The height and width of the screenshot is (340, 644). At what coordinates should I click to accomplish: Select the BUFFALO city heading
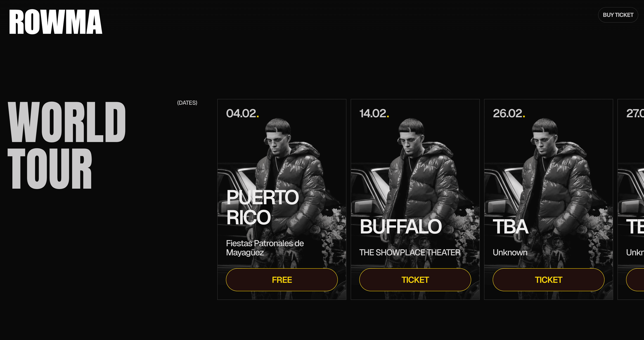401,226
